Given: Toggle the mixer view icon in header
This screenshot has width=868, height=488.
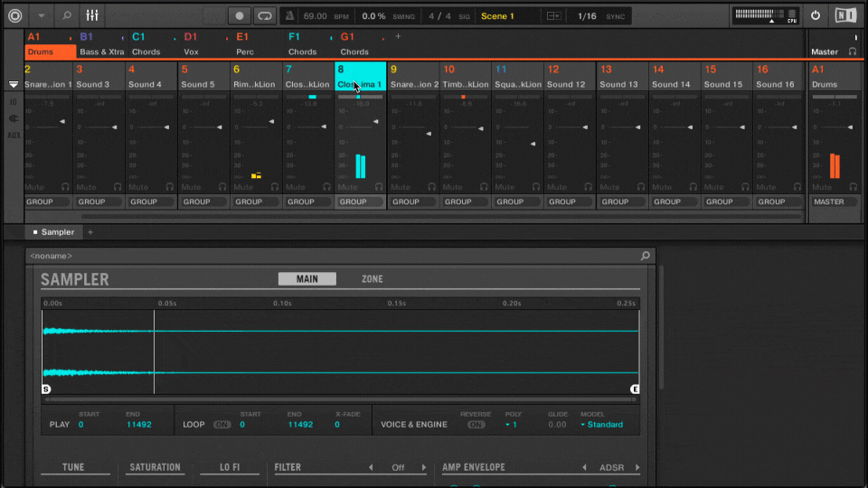Looking at the screenshot, I should 92,15.
